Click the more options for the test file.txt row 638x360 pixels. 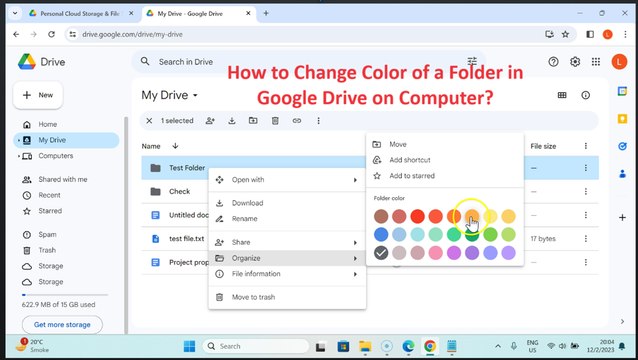click(x=586, y=239)
